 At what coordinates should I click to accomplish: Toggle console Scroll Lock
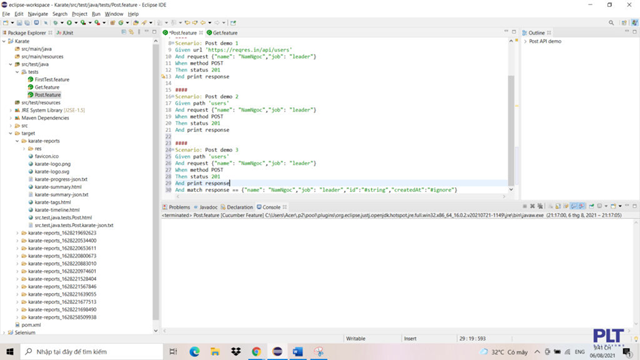point(558,207)
